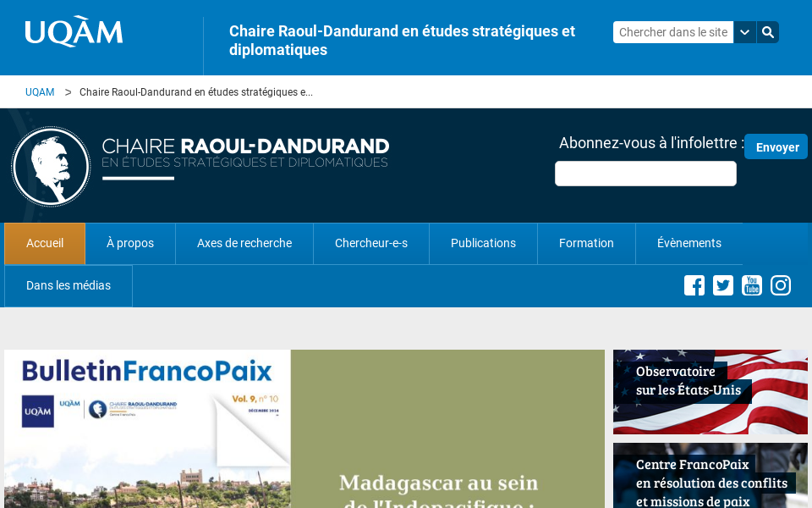The image size is (812, 508).
Task: Select the Chaire Raoul-Dandurand medallion emblem
Action: 51,166
